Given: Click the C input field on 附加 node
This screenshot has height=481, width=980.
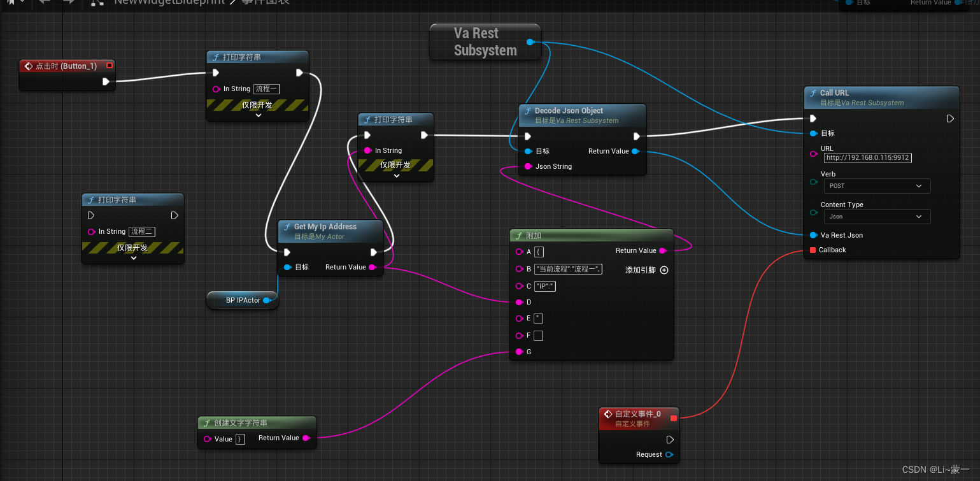Looking at the screenshot, I should pyautogui.click(x=545, y=286).
